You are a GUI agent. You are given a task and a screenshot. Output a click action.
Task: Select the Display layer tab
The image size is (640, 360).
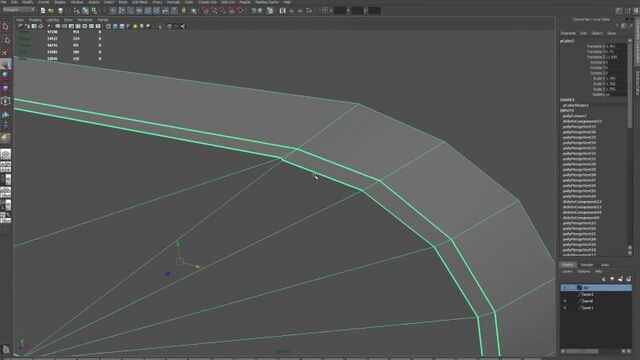tap(568, 265)
